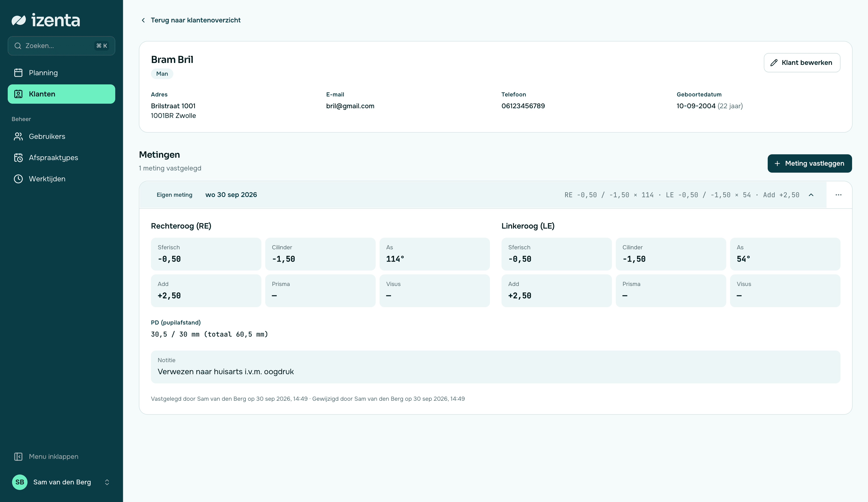Click the search magnifier icon
The width and height of the screenshot is (868, 502).
click(x=18, y=46)
